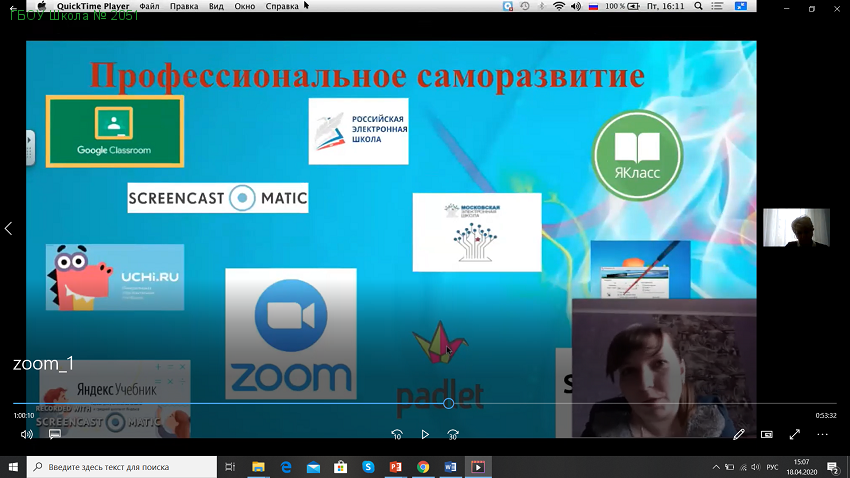Switch to Microsoft Word on the taskbar
This screenshot has width=850, height=478.
[450, 467]
